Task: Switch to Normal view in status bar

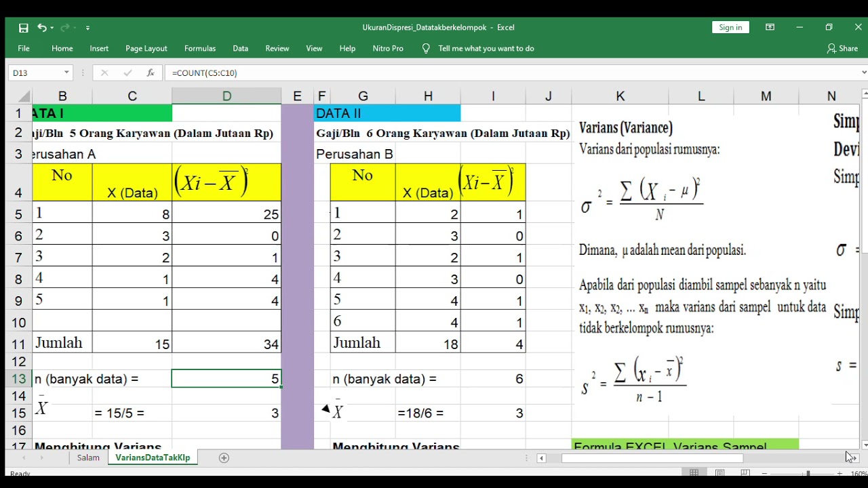Action: tap(694, 473)
